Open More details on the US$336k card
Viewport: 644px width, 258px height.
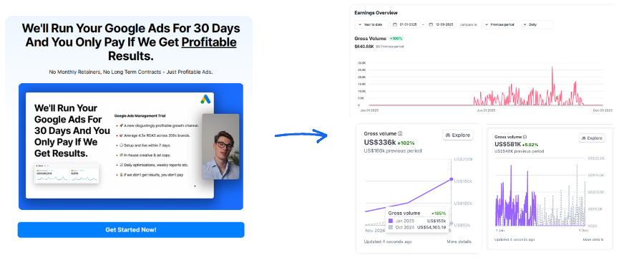click(459, 242)
